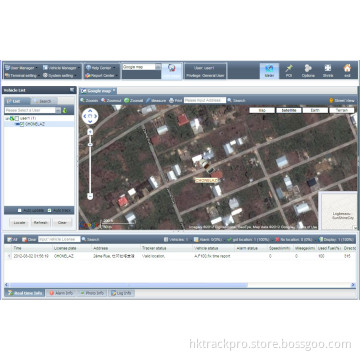The width and height of the screenshot is (360, 360).
Task: Toggle the user1 group checkbox
Action: point(17,118)
